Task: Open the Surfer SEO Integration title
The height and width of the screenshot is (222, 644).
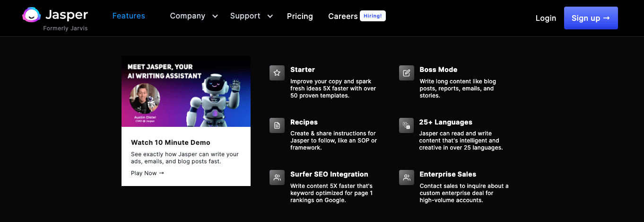Action: [x=329, y=174]
